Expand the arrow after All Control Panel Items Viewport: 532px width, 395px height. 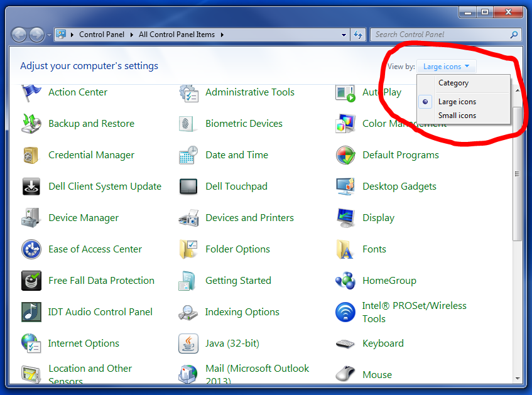[222, 35]
